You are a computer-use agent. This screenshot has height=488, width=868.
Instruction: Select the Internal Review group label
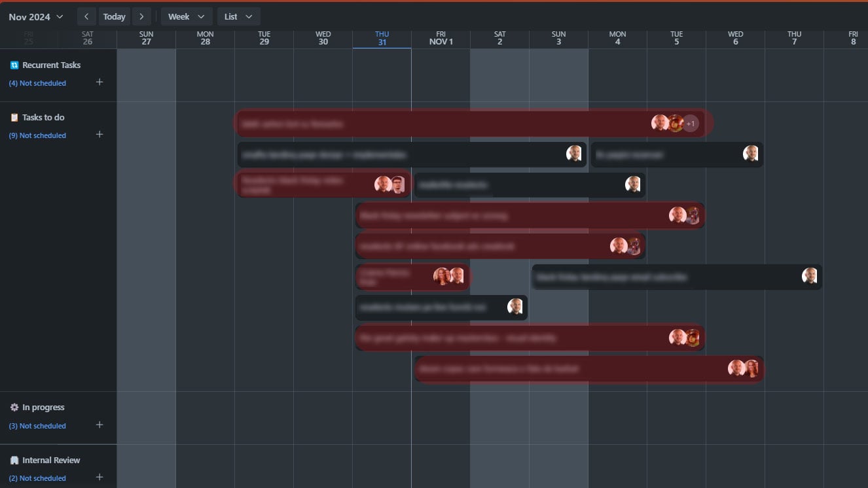click(x=51, y=461)
